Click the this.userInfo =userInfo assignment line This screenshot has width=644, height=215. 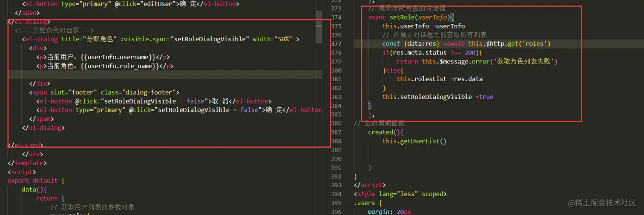423,26
